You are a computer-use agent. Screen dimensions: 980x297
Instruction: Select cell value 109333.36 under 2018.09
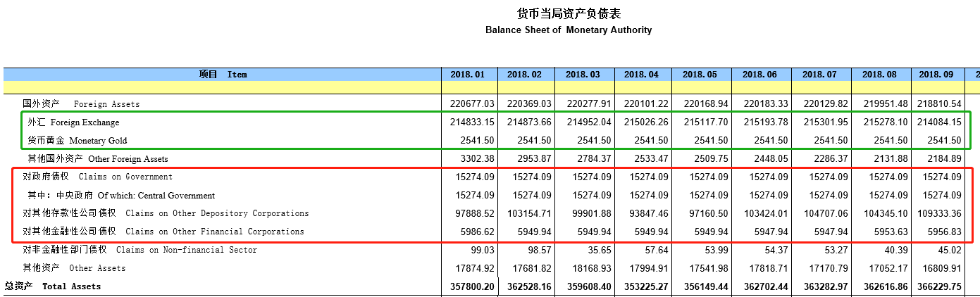(938, 213)
